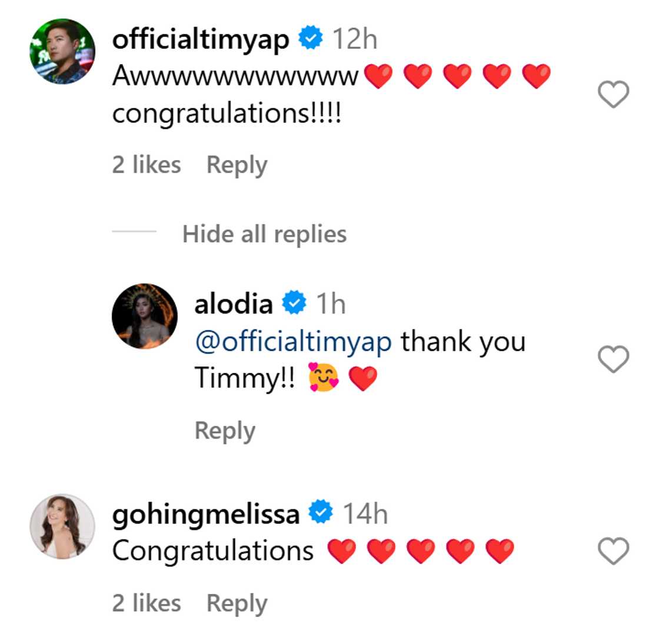The height and width of the screenshot is (644, 659).
Task: Like officialtimyap's congratulations comment
Action: 613,95
